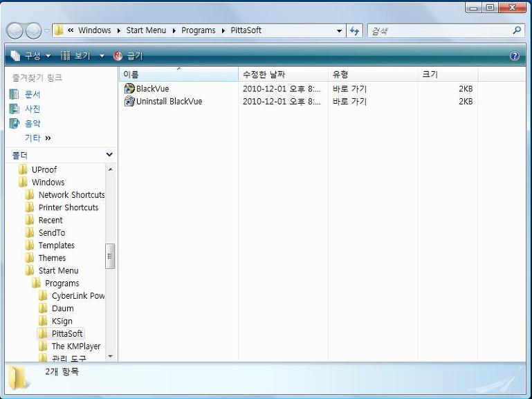Image resolution: width=532 pixels, height=399 pixels.
Task: Click the BlackVue 2KB size cell
Action: [466, 89]
